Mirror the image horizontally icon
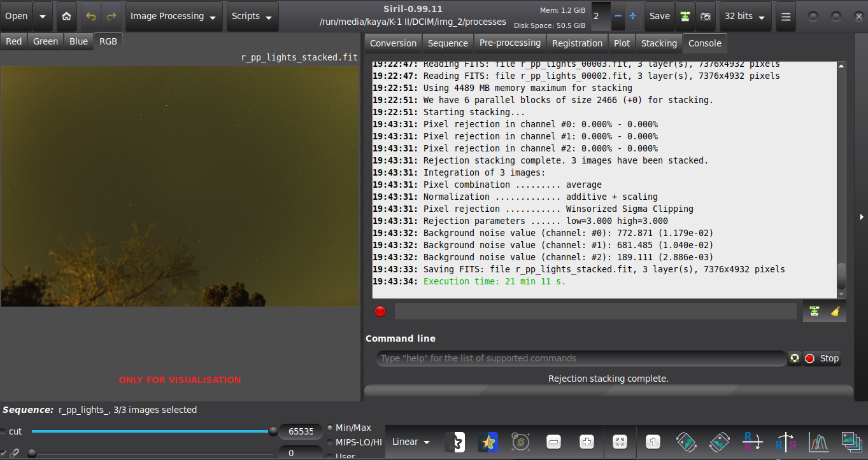The width and height of the screenshot is (868, 460). pyautogui.click(x=752, y=442)
